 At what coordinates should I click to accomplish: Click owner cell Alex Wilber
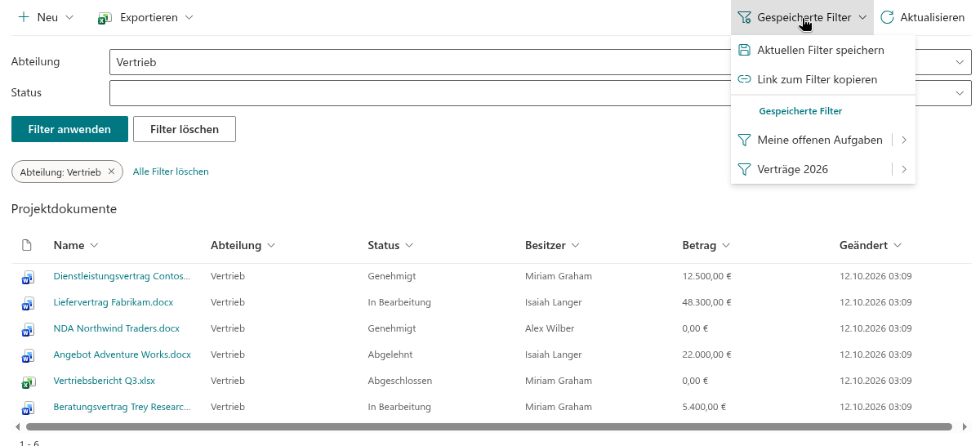550,328
